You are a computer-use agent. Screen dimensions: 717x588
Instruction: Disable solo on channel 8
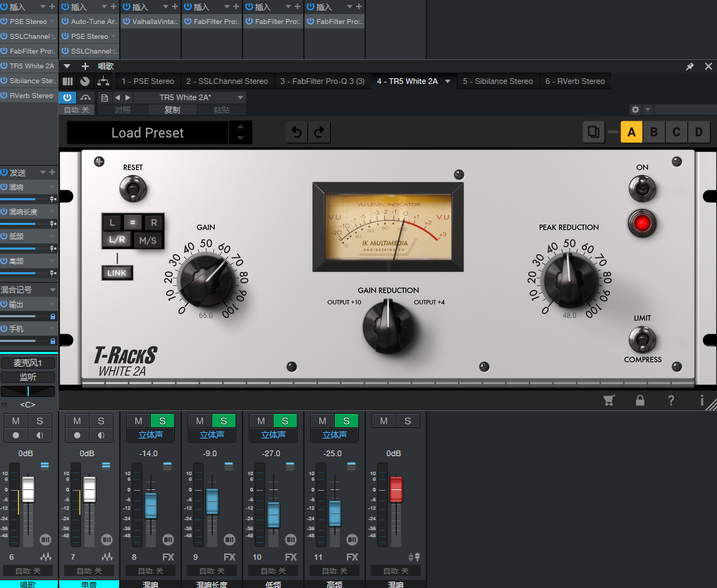coord(162,421)
